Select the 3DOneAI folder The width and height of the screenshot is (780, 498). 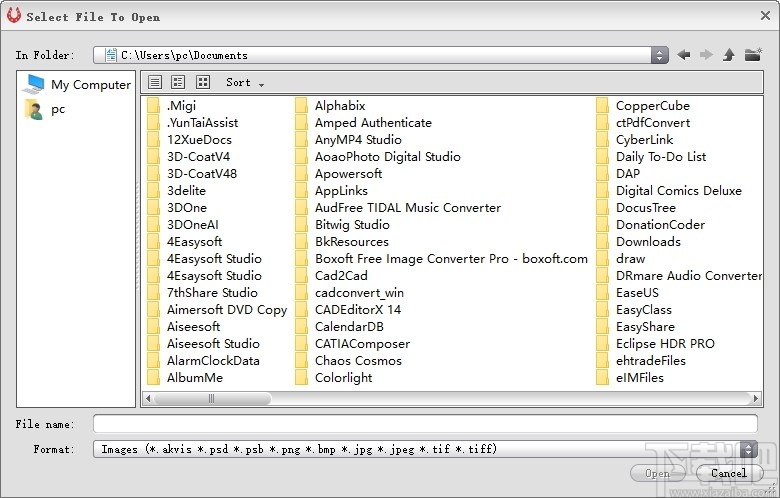(x=183, y=224)
